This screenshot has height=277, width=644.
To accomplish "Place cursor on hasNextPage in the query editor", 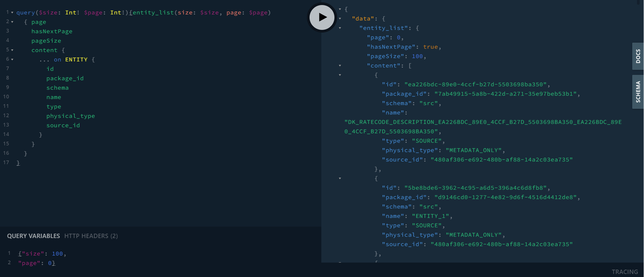I will click(52, 32).
